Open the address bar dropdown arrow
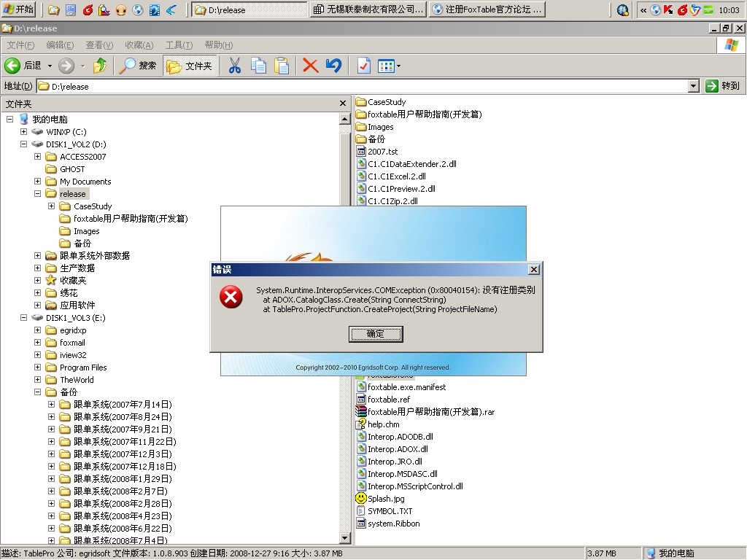Viewport: 747px width, 560px height. 694,86
